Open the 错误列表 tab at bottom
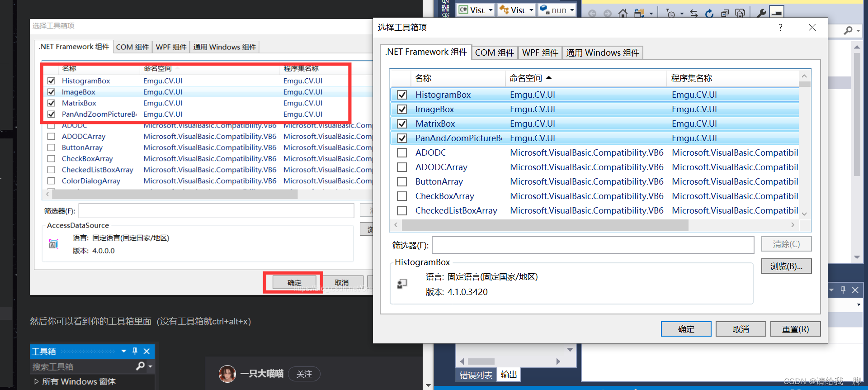Viewport: 868px width, 390px height. (476, 375)
